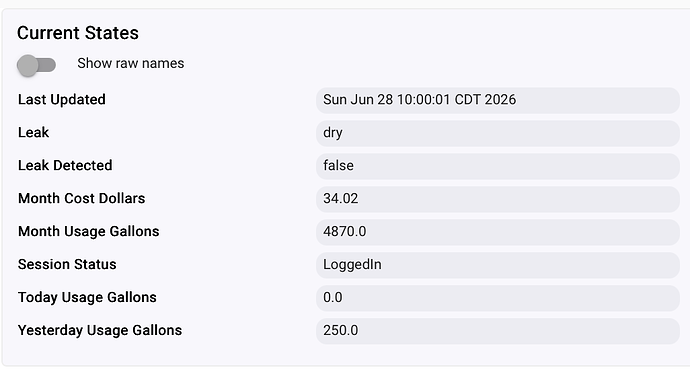Select the Last Updated timestamp value field
This screenshot has height=373, width=690.
(x=498, y=100)
